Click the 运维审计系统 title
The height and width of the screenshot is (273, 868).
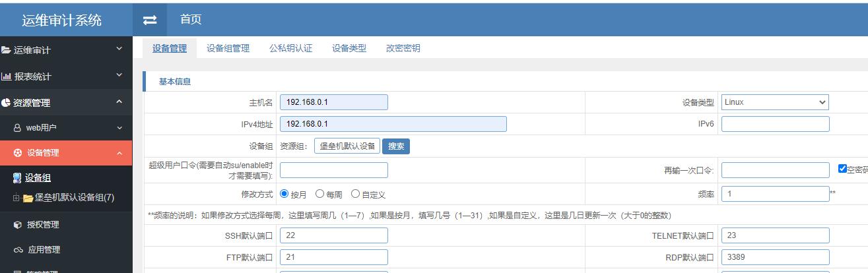point(62,20)
